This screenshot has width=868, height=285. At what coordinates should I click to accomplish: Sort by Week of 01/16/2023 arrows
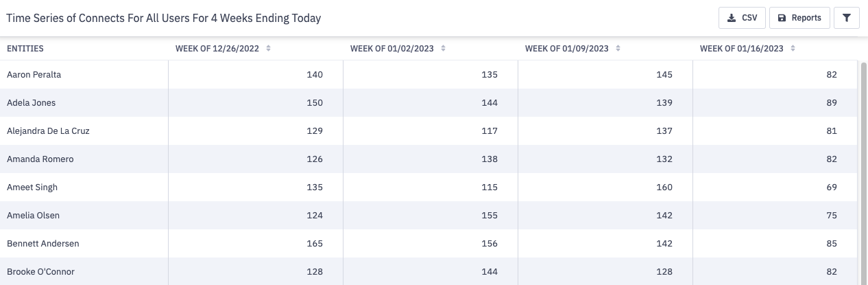coord(793,49)
